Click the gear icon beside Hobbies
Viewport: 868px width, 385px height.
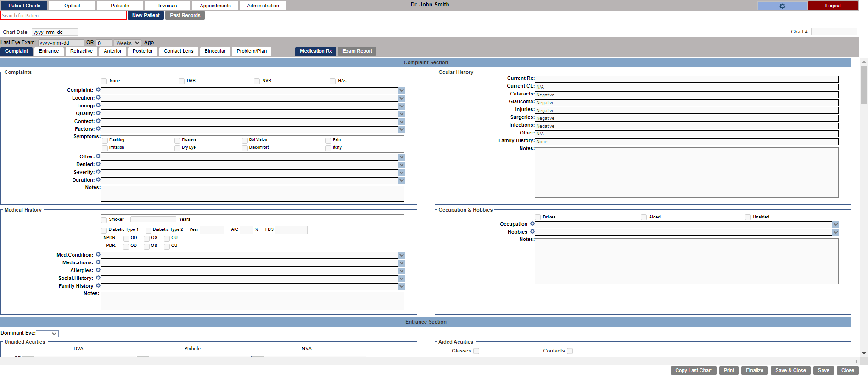(x=532, y=232)
